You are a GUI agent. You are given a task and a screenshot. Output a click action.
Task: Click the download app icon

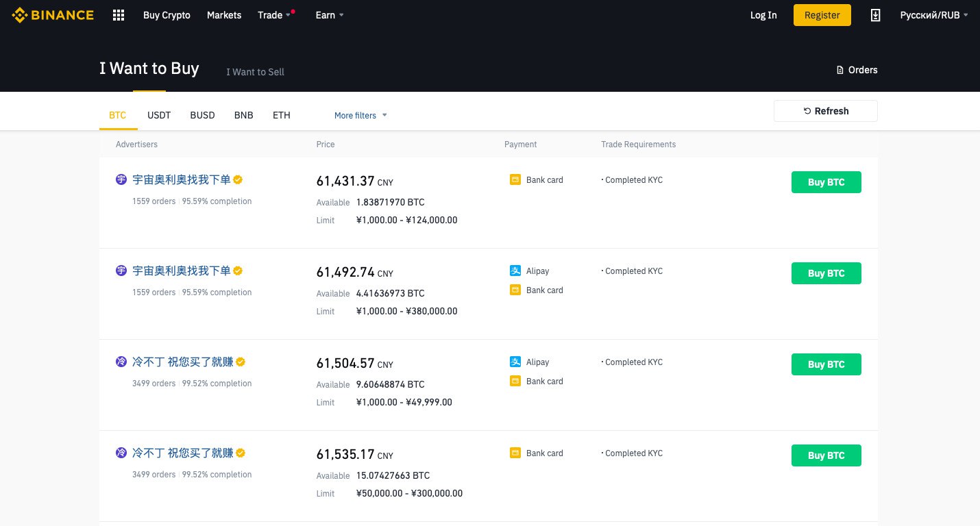875,15
